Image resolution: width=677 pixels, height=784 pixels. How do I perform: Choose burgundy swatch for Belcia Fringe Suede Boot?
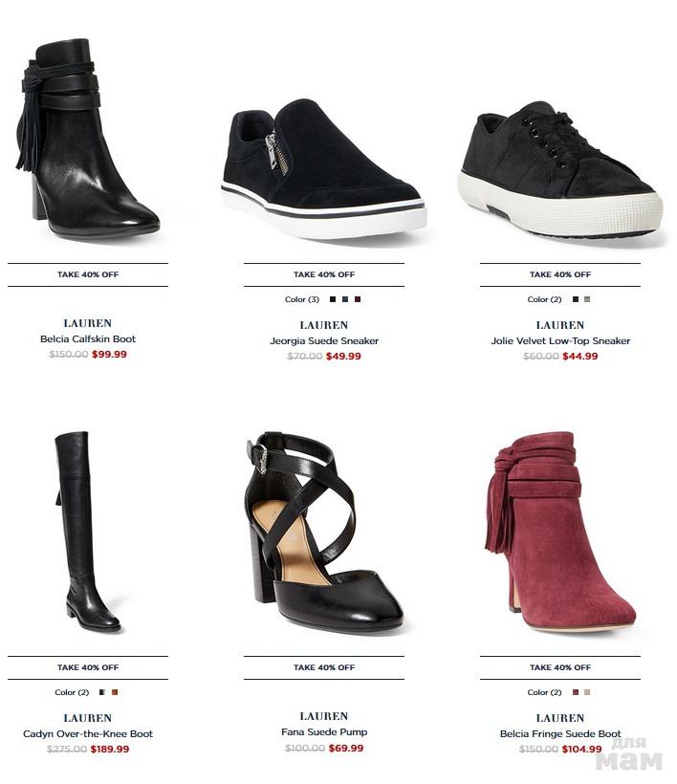(x=576, y=692)
